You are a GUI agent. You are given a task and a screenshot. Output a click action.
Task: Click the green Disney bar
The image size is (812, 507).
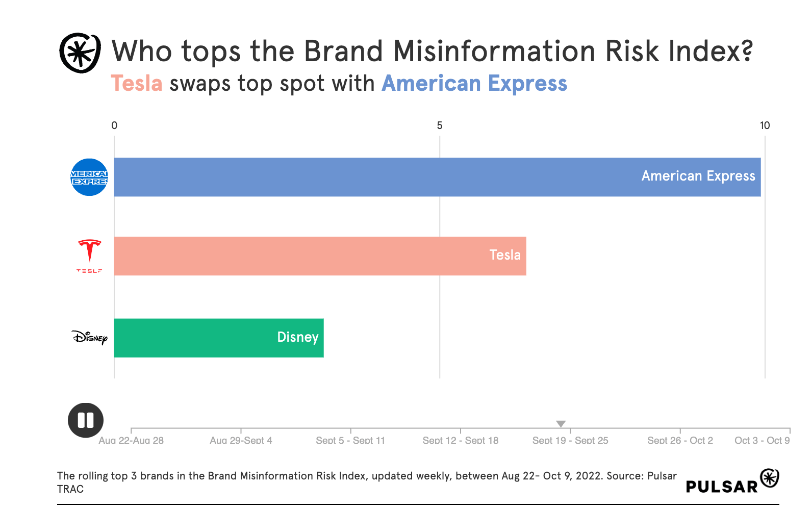click(x=218, y=338)
